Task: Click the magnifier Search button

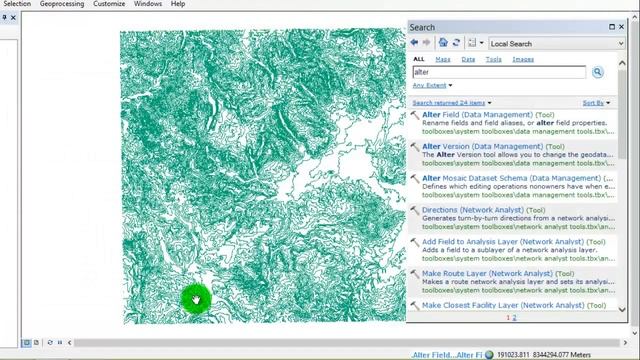Action: [x=598, y=72]
